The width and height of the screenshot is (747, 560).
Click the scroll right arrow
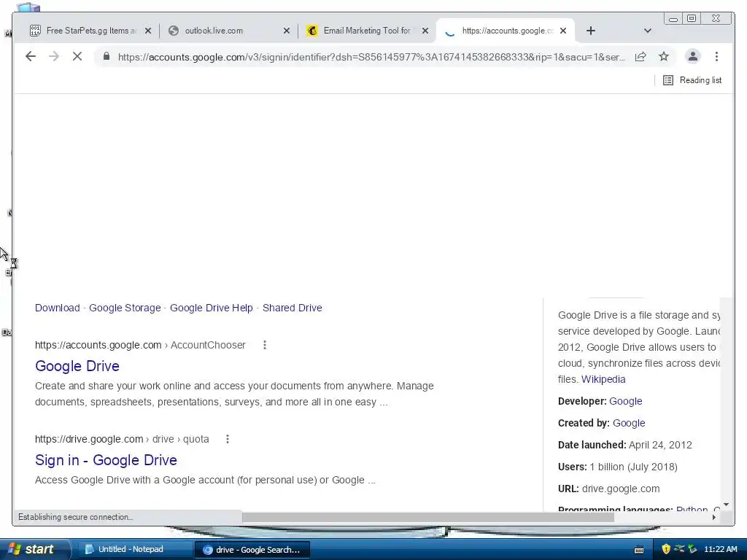(713, 517)
